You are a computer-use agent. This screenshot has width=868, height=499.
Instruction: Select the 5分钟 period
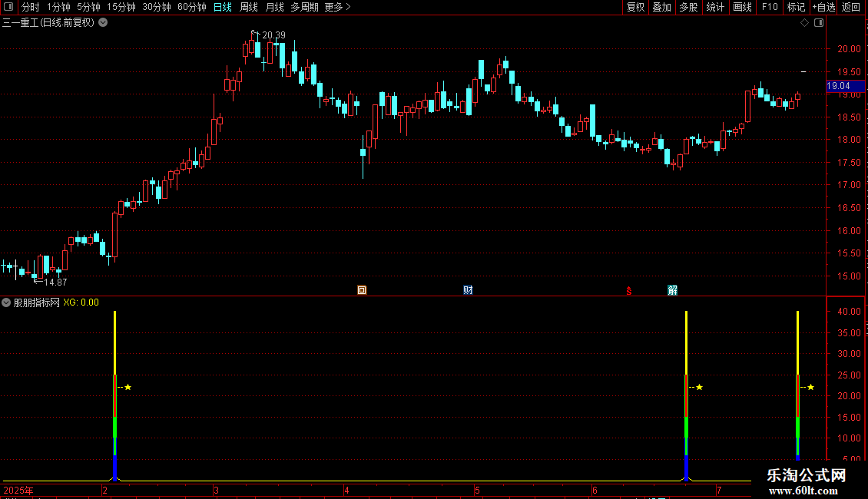[x=88, y=7]
